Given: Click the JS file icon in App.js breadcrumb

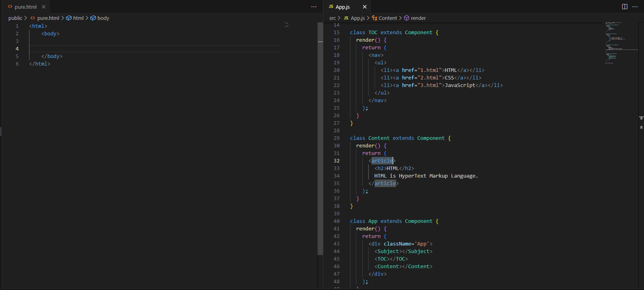Looking at the screenshot, I should point(346,18).
